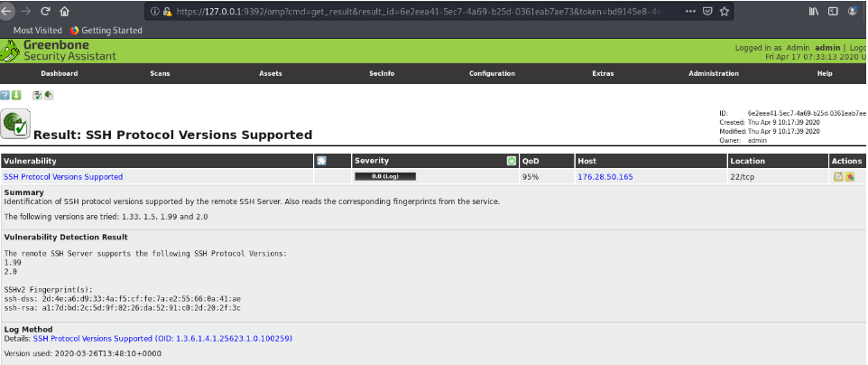Add a note using the Actions note icon
Image resolution: width=868 pixels, height=365 pixels.
(x=838, y=177)
